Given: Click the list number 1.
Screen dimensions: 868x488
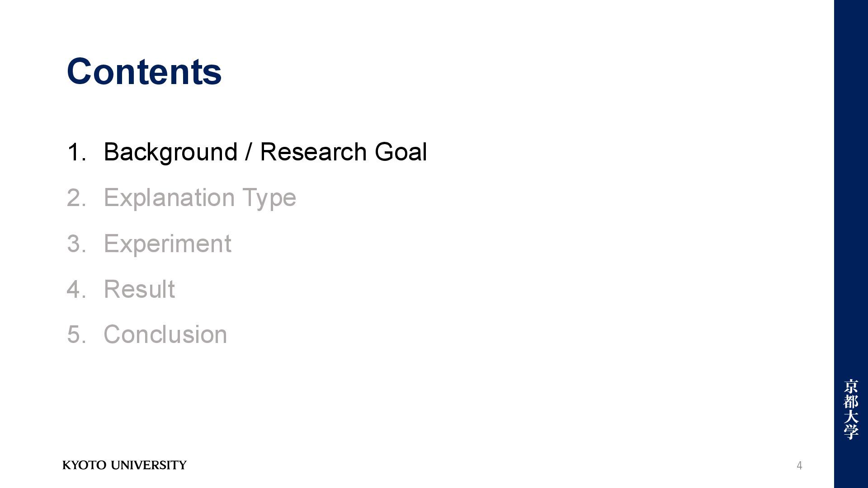Looking at the screenshot, I should coord(76,152).
